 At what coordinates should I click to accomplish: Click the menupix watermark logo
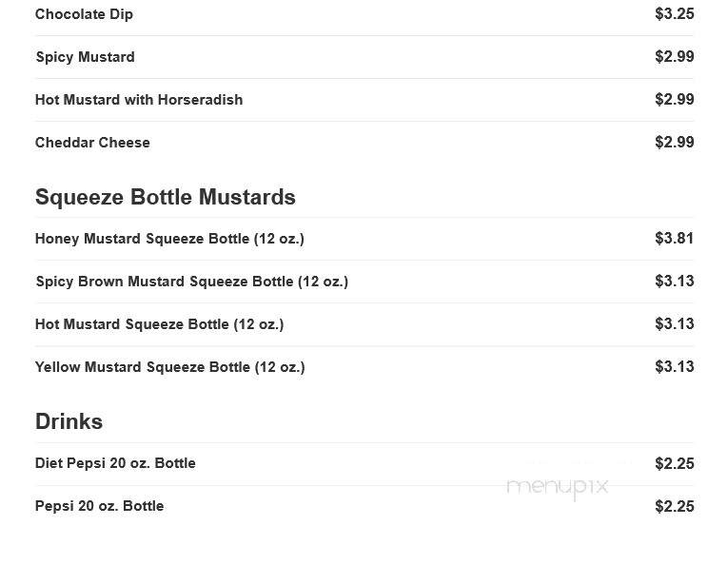(x=557, y=488)
